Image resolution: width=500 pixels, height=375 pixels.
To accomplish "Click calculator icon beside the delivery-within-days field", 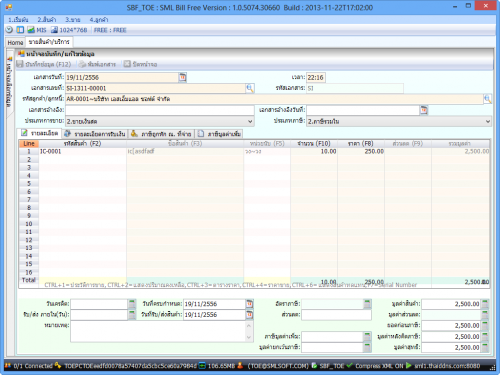I will pyautogui.click(x=132, y=314).
